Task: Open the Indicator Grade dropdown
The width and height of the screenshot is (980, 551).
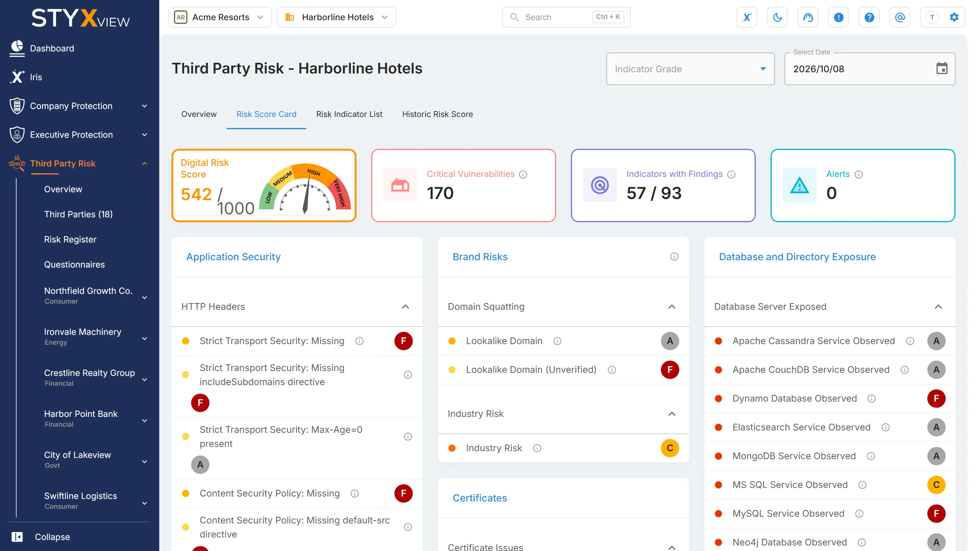Action: (690, 69)
